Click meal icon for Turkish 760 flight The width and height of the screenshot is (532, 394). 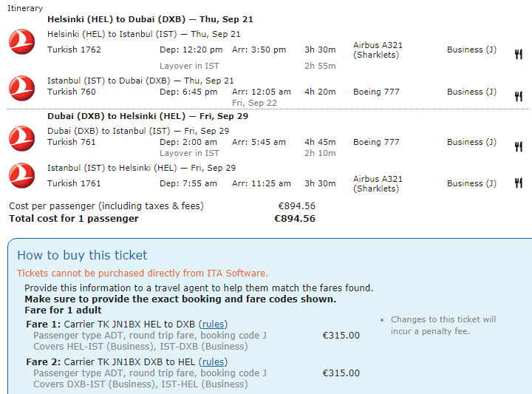click(518, 96)
